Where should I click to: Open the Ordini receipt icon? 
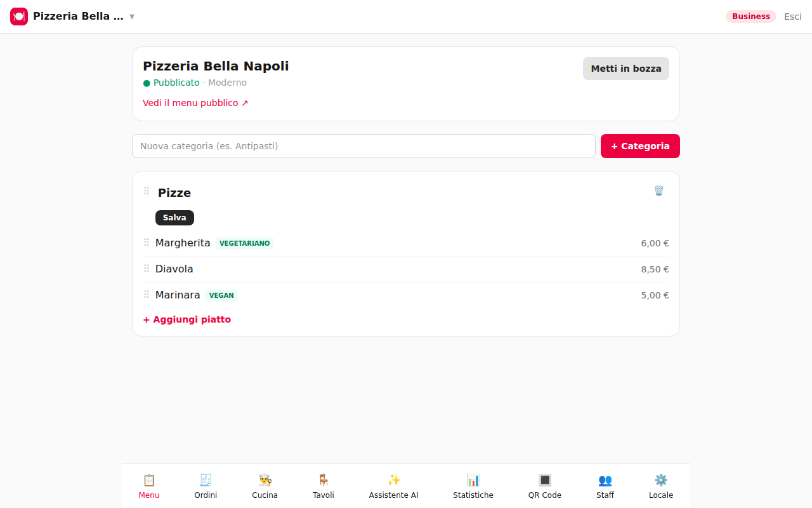click(206, 480)
